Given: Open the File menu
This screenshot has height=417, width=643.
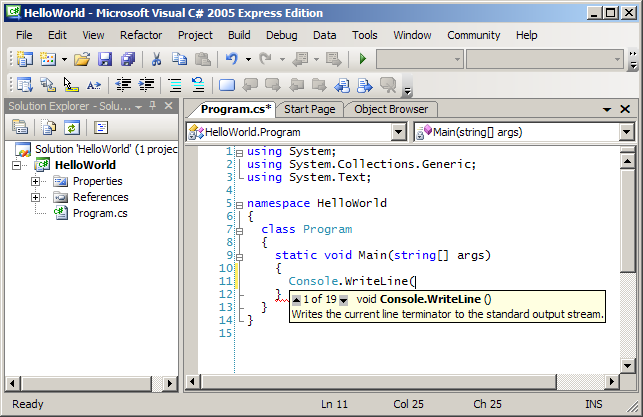Looking at the screenshot, I should 24,35.
